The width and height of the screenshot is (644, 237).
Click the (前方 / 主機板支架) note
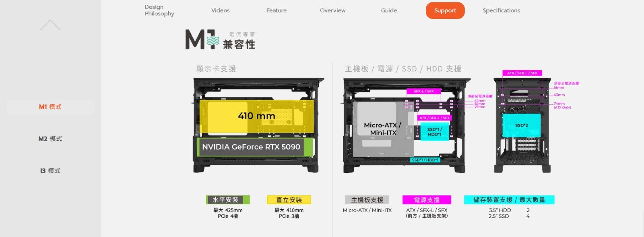(427, 216)
